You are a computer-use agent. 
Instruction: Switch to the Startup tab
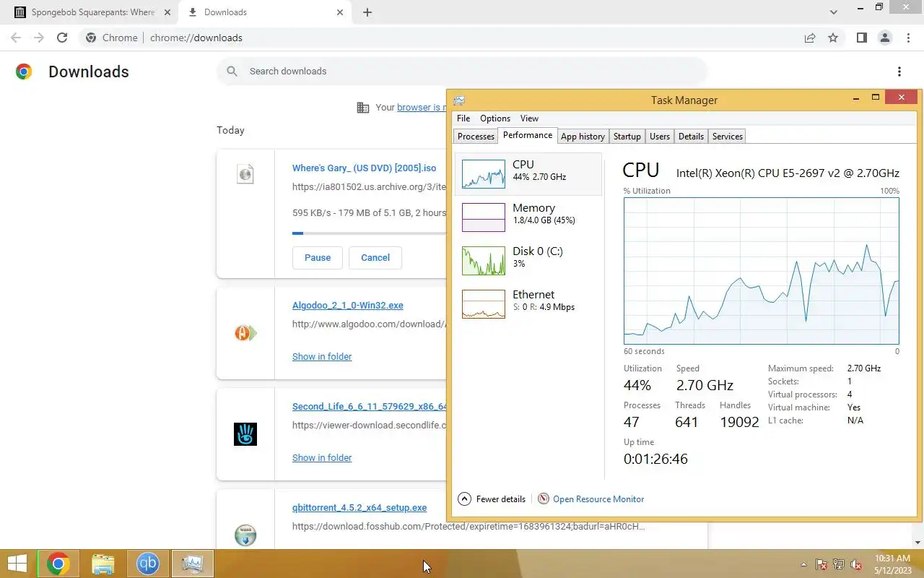627,137
